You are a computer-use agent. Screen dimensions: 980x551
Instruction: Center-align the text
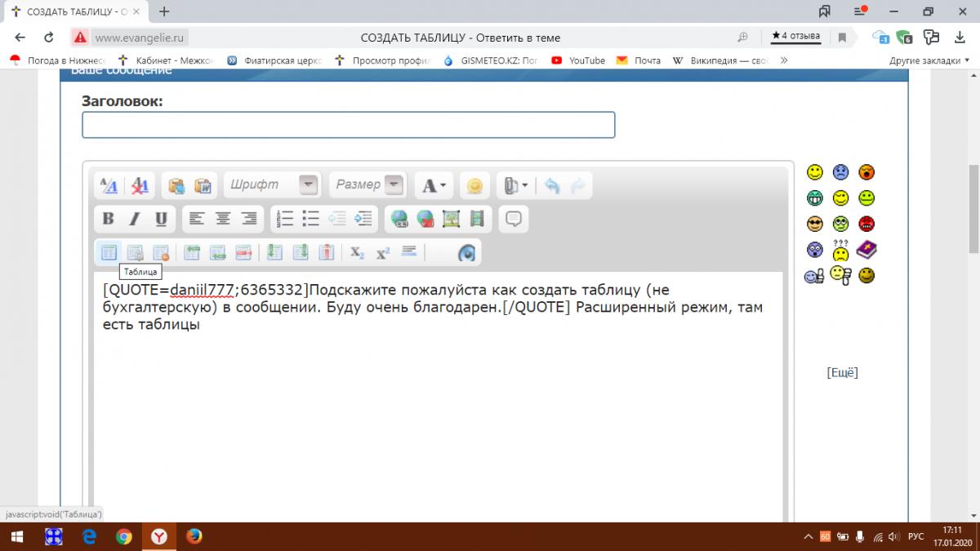(x=223, y=219)
